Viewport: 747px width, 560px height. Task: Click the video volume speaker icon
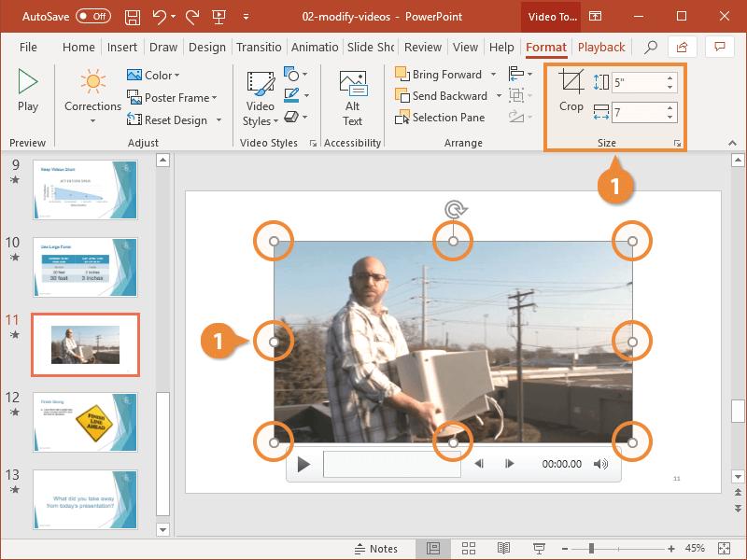[600, 463]
